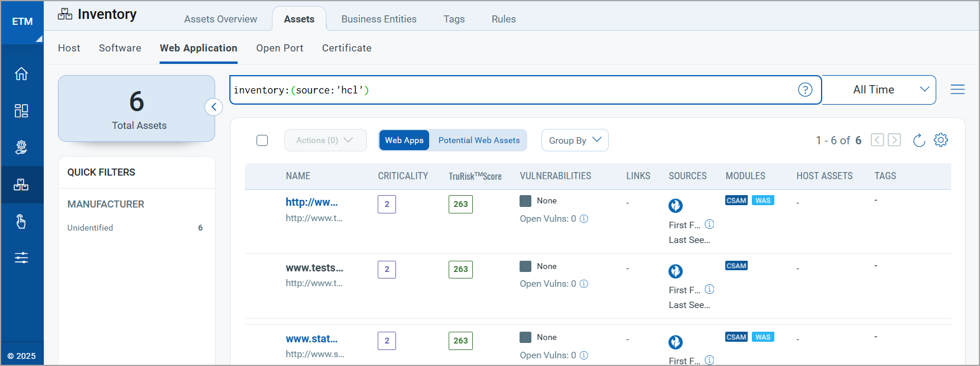Tick the select-all assets checkbox
The width and height of the screenshot is (980, 366).
(x=262, y=140)
